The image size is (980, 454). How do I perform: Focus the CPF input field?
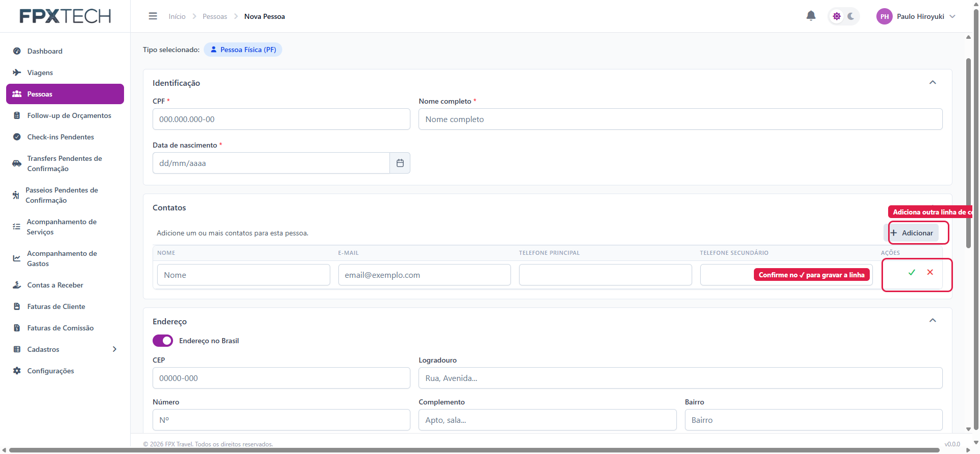281,119
